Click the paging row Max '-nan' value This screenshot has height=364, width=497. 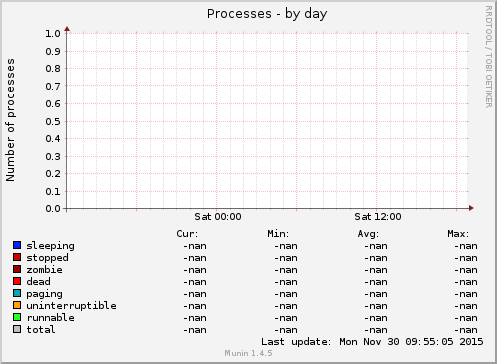click(466, 294)
